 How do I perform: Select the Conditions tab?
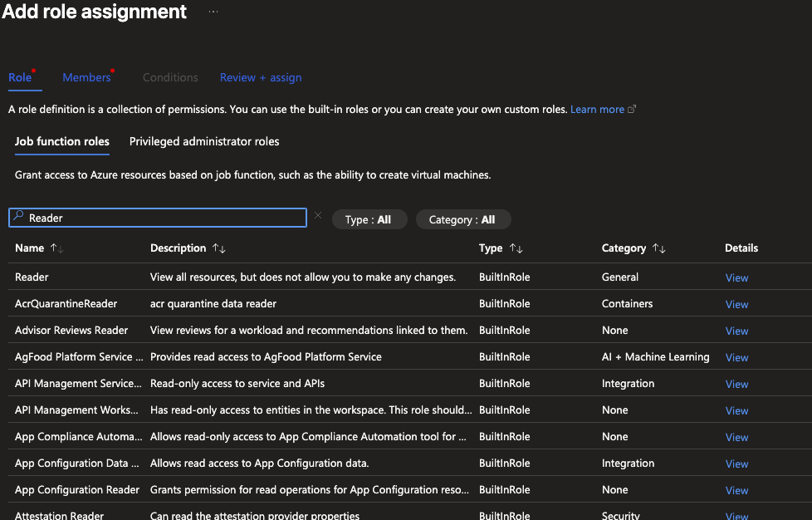click(170, 78)
